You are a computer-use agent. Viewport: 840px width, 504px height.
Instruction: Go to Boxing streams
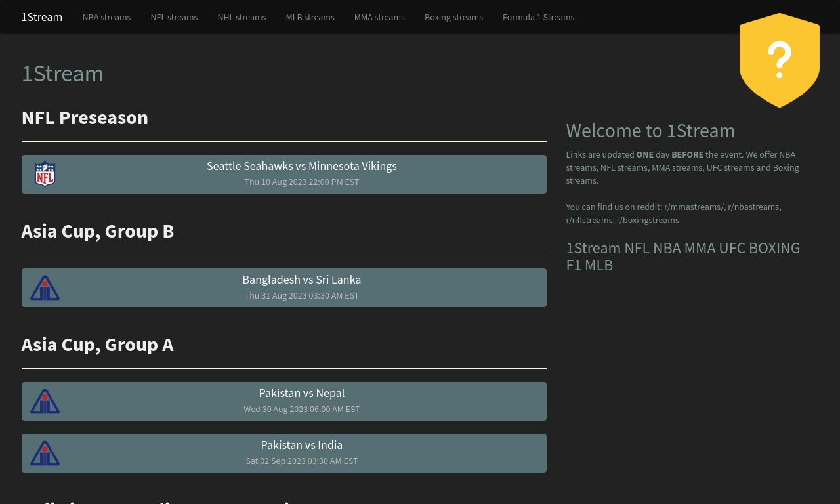click(453, 17)
